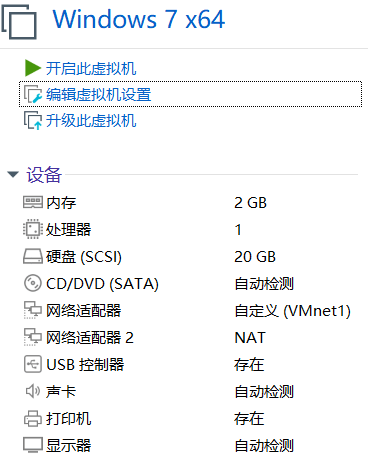Collapse the 设备 devices section
This screenshot has height=471, width=368.
(x=13, y=174)
